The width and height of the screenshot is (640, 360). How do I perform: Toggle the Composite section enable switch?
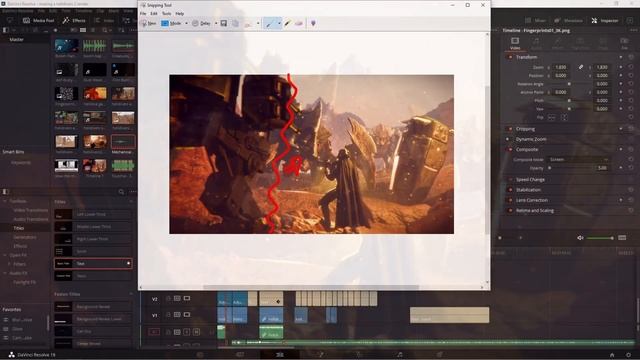coord(510,149)
